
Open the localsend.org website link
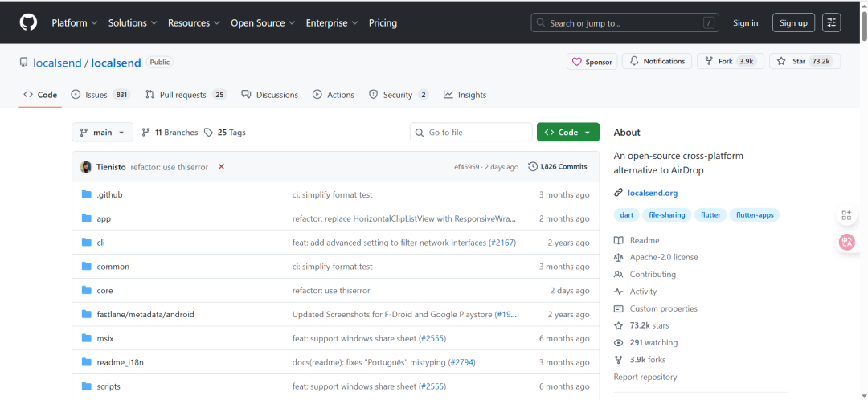tap(652, 193)
